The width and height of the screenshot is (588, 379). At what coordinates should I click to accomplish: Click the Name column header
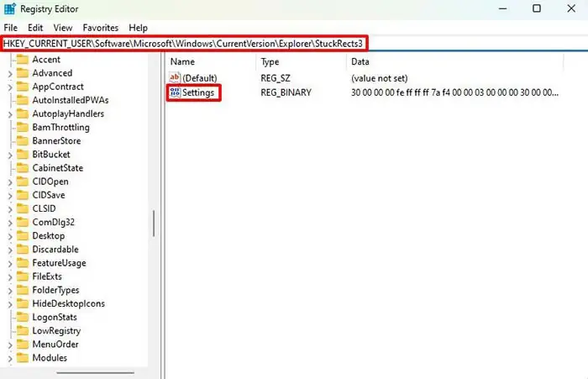coord(182,61)
